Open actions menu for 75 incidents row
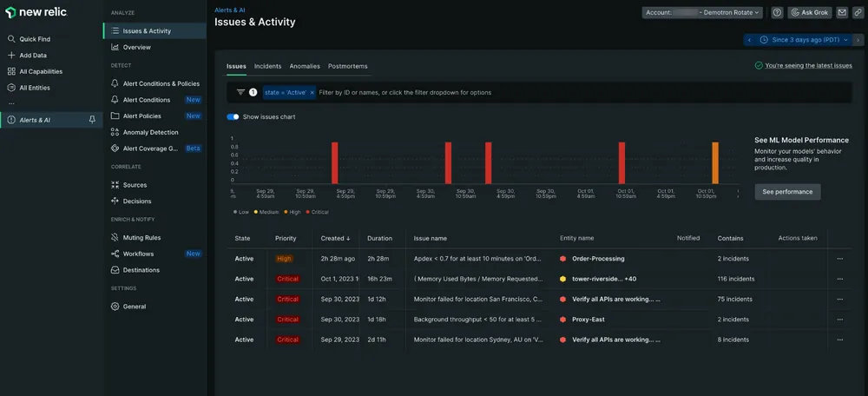This screenshot has width=868, height=396. (839, 299)
